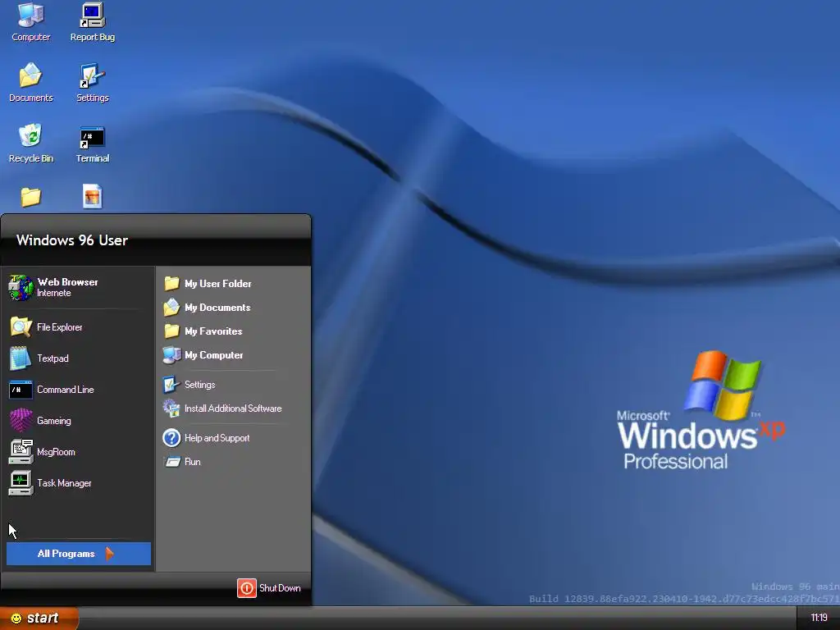This screenshot has height=630, width=840.
Task: Click the taskbar clock showing 11:19
Action: [x=819, y=619]
